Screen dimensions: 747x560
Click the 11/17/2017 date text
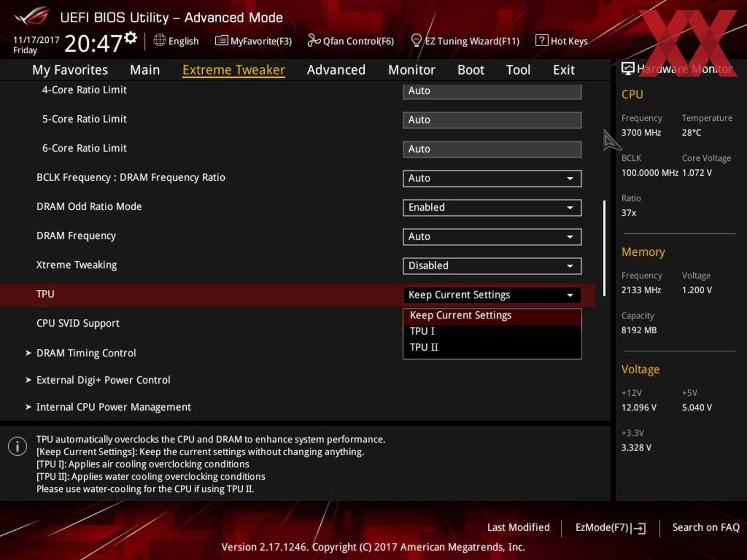pos(36,40)
